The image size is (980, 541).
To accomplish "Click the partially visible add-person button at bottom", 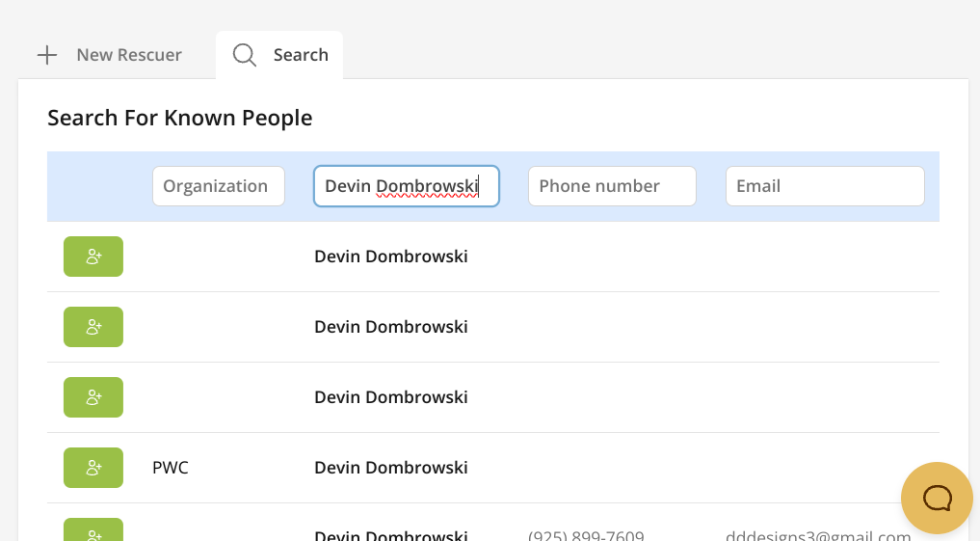I will (x=93, y=531).
